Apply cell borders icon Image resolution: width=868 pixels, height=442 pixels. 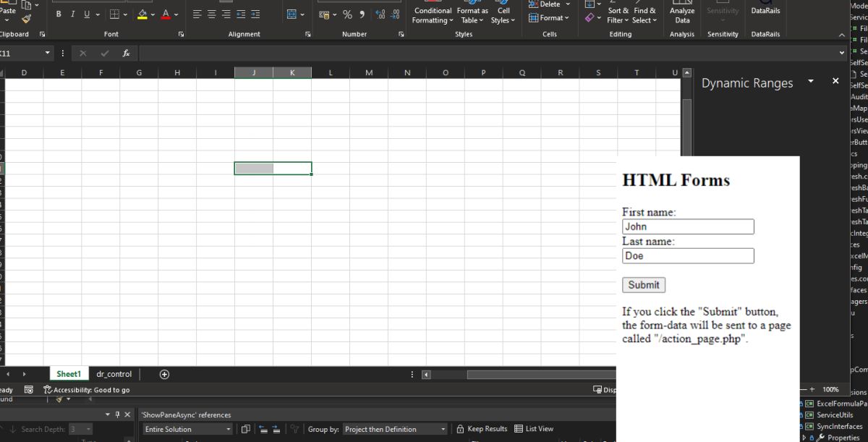(x=114, y=14)
